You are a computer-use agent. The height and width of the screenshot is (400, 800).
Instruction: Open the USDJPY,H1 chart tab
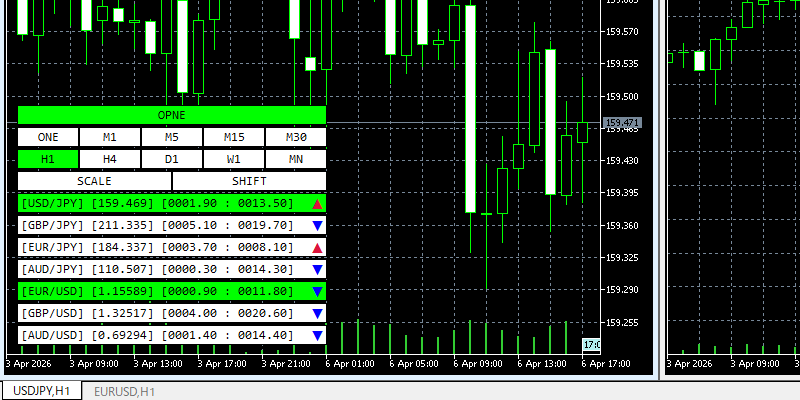(41, 391)
